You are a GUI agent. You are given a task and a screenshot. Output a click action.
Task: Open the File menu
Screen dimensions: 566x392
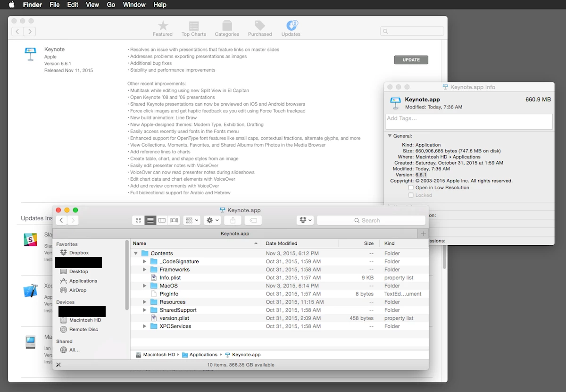pos(55,5)
